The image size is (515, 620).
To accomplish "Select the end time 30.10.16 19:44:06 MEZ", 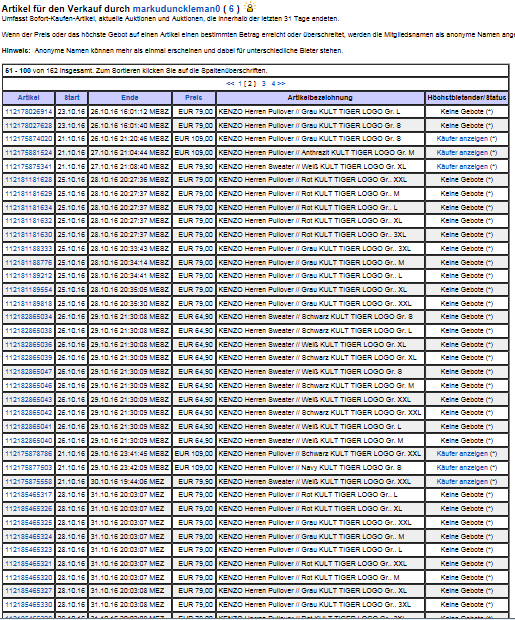I will tap(127, 482).
